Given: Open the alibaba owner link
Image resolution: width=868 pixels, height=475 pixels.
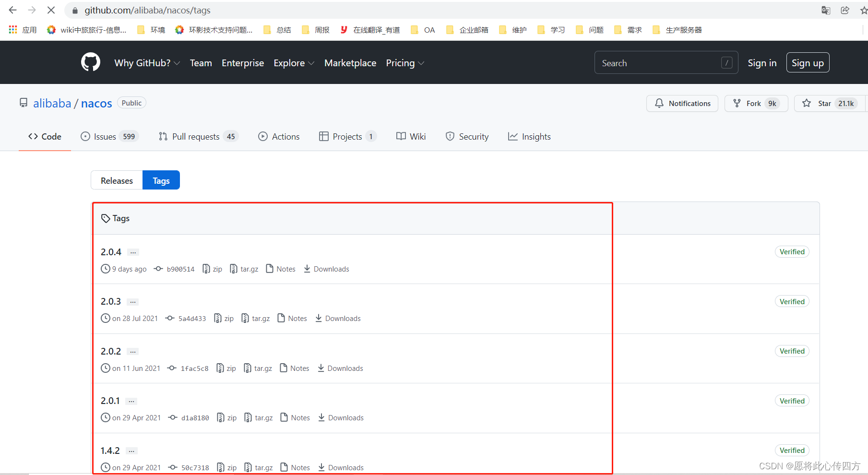Looking at the screenshot, I should point(52,103).
